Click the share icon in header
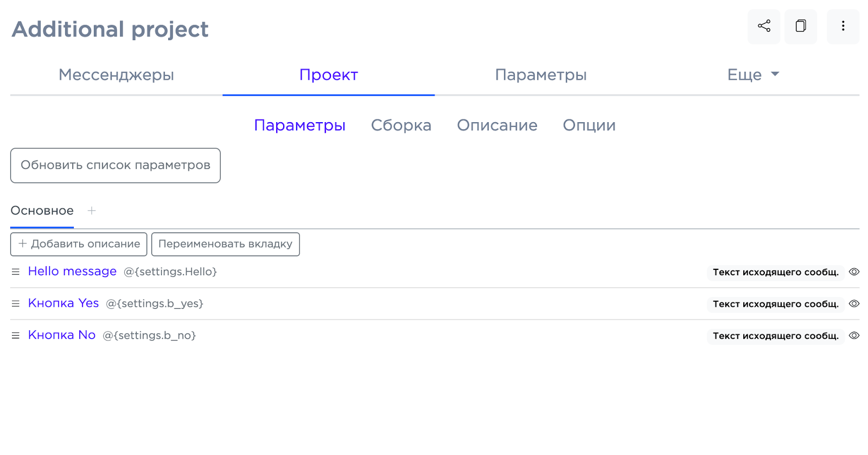868x455 pixels. pos(764,26)
